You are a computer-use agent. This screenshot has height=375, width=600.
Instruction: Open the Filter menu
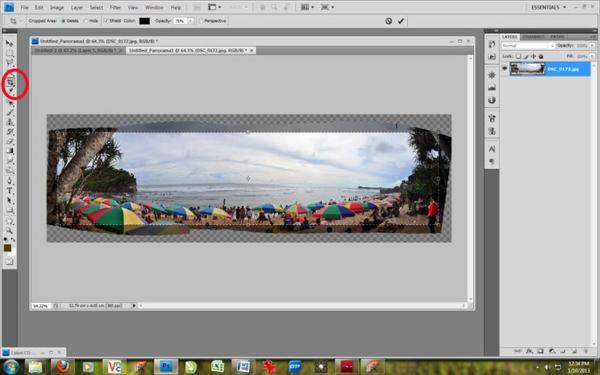click(x=115, y=7)
